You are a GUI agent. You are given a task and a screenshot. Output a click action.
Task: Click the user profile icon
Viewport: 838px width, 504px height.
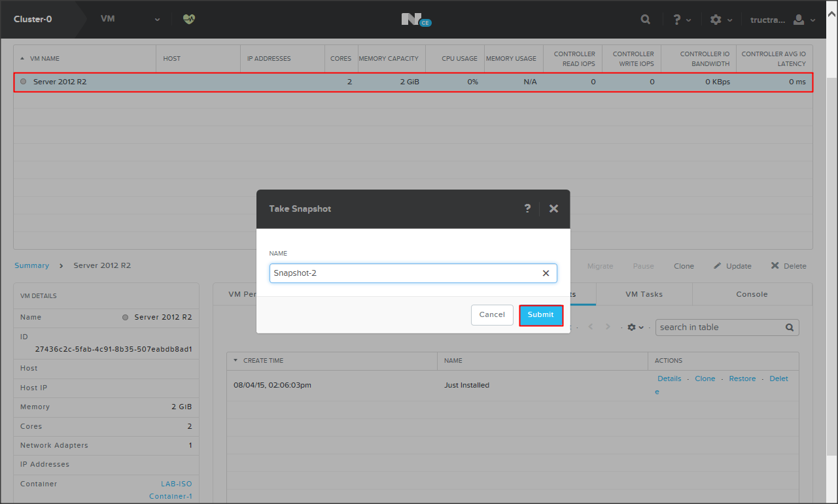pos(803,20)
